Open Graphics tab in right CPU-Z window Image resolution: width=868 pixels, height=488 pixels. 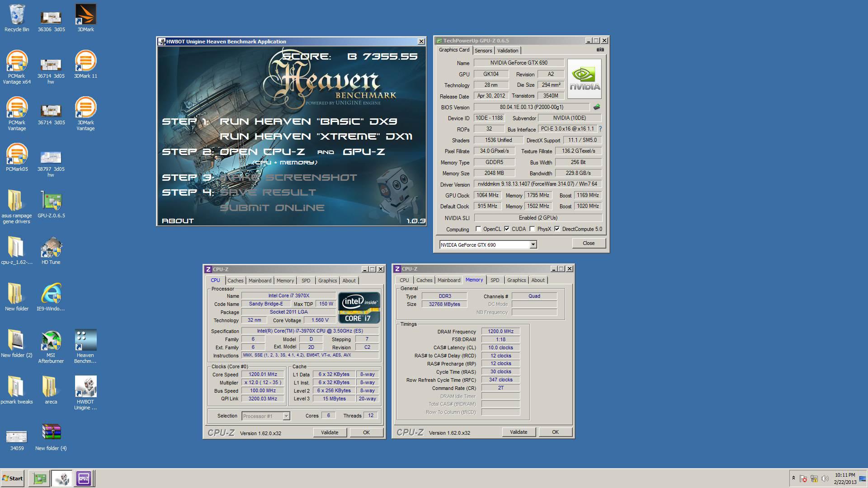(x=516, y=280)
